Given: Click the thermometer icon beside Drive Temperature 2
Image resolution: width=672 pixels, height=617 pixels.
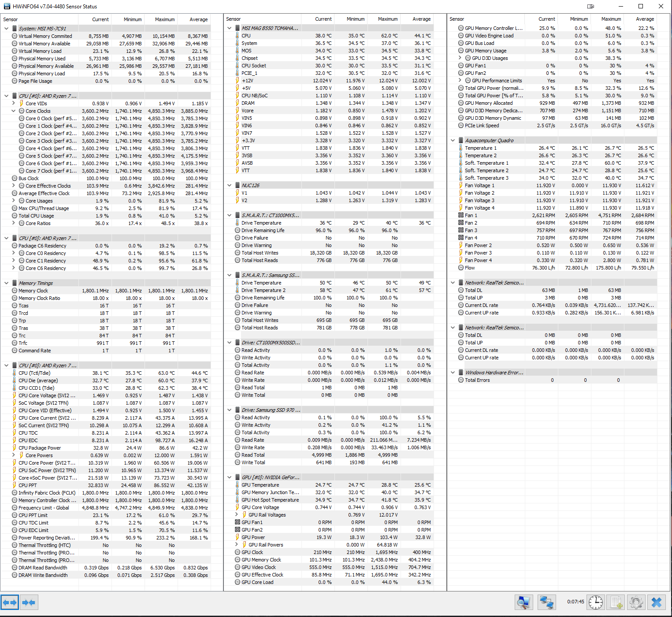Looking at the screenshot, I should [x=238, y=290].
